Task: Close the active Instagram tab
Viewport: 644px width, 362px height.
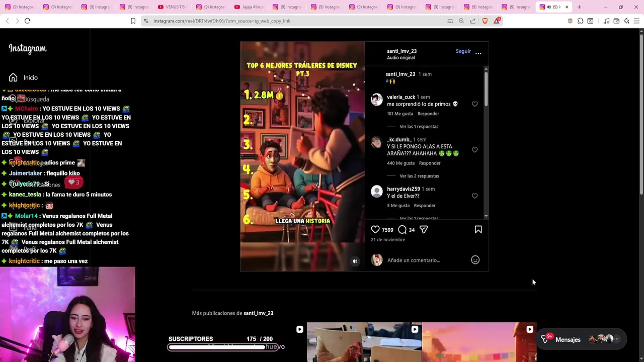Action: pyautogui.click(x=567, y=7)
